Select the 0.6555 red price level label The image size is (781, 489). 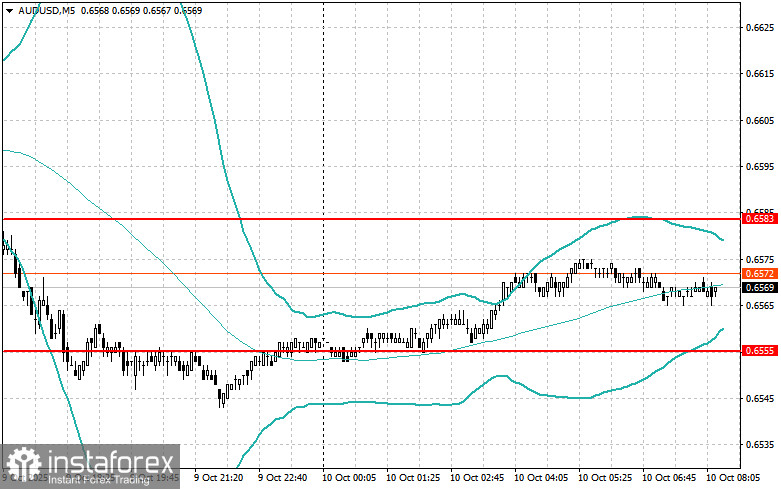pos(760,351)
